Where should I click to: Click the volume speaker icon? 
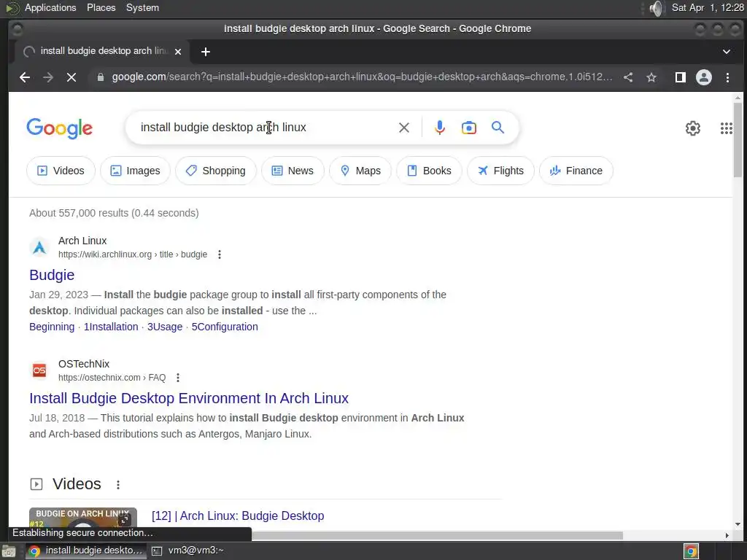click(x=656, y=8)
